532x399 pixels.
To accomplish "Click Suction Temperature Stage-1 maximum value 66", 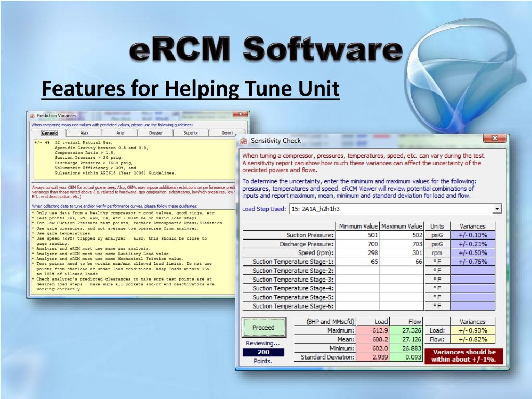I will tap(402, 262).
